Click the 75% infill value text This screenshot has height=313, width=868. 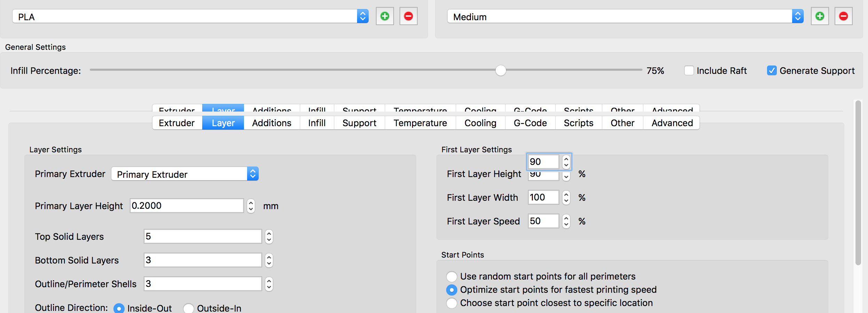click(655, 71)
